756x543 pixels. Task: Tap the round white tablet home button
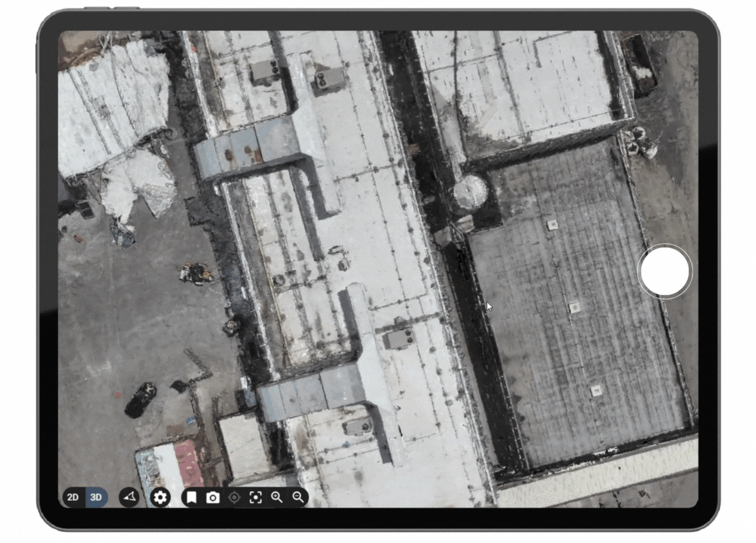[x=665, y=271]
